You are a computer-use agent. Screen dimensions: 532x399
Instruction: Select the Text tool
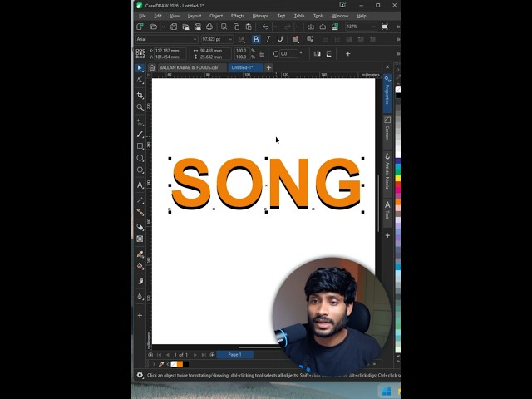point(140,185)
